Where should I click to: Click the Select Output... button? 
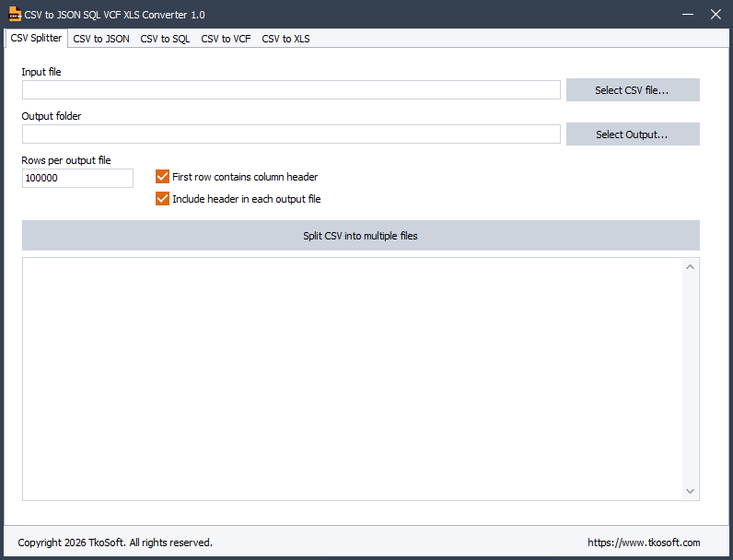[x=633, y=134]
